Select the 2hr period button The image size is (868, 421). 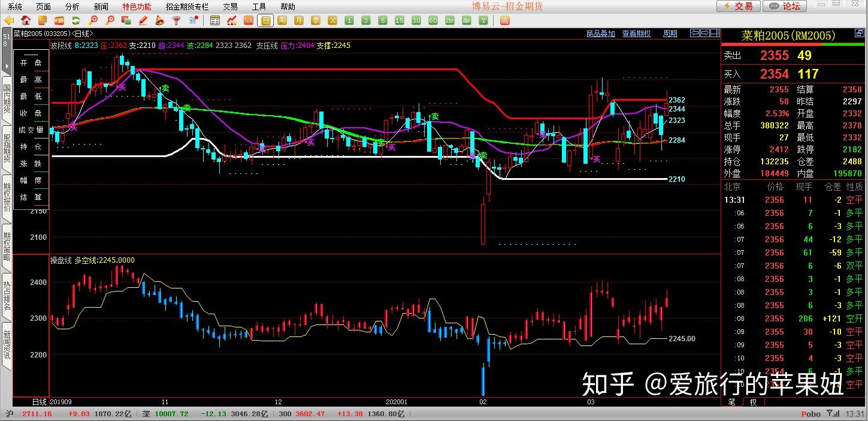450,20
